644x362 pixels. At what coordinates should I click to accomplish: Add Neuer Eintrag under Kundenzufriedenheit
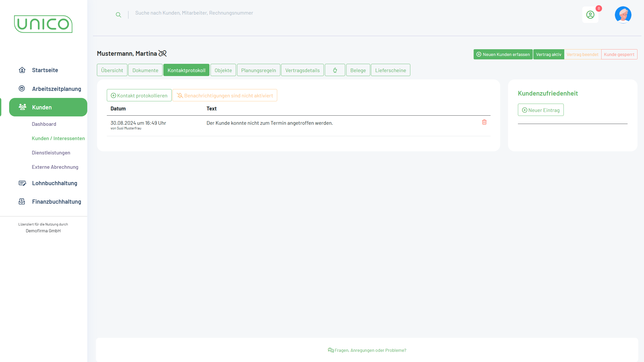tap(541, 110)
